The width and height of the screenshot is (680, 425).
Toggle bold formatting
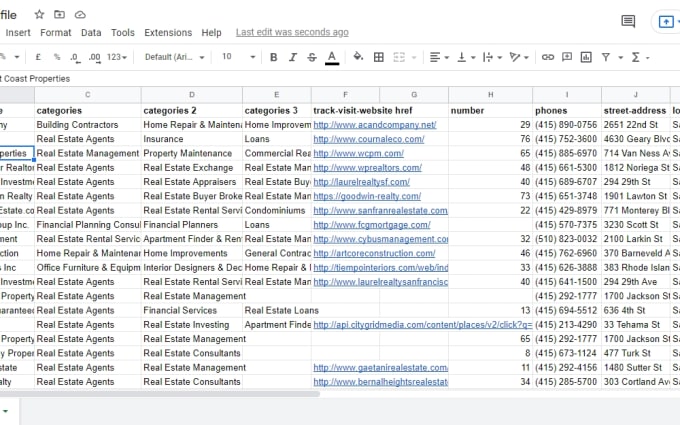click(x=274, y=57)
